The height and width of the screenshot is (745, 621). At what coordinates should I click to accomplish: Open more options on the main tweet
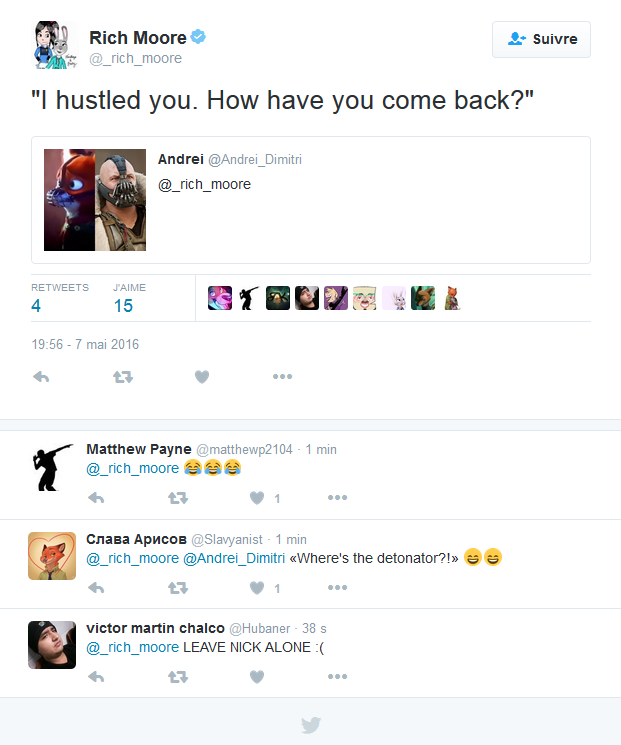coord(282,376)
